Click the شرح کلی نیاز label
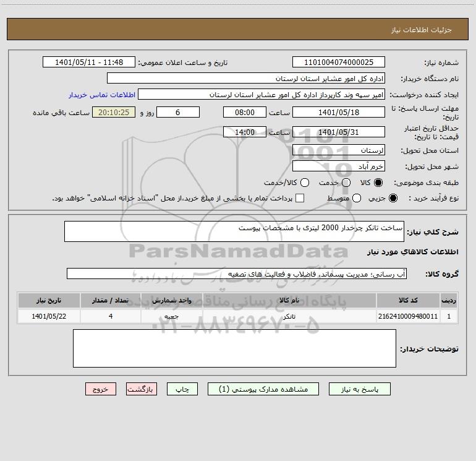This screenshot has height=461, width=476. click(x=433, y=232)
